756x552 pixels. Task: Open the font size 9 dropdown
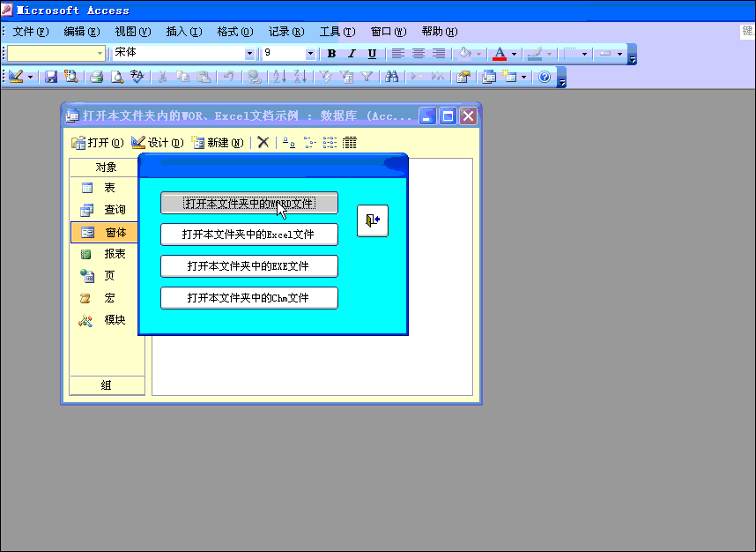point(310,54)
